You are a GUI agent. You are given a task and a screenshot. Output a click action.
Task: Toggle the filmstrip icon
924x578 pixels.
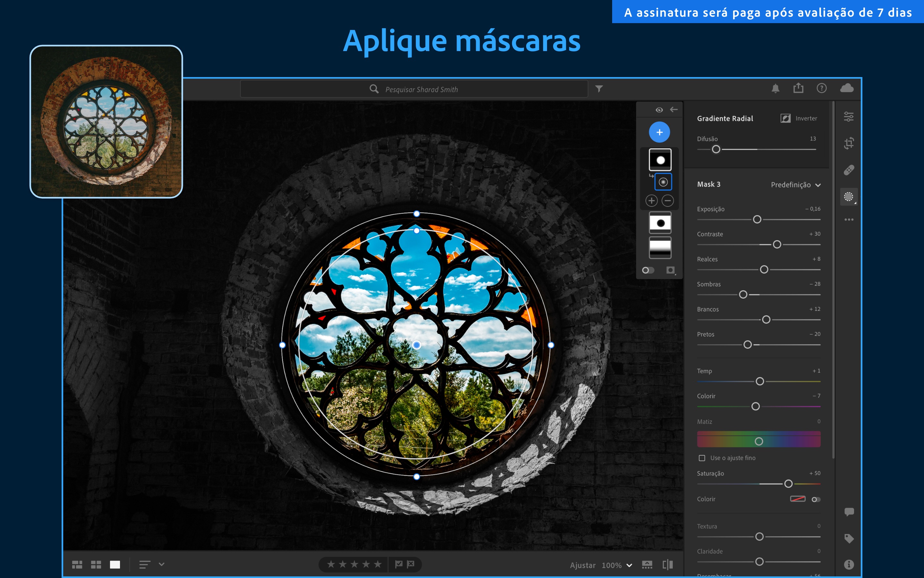click(x=647, y=565)
